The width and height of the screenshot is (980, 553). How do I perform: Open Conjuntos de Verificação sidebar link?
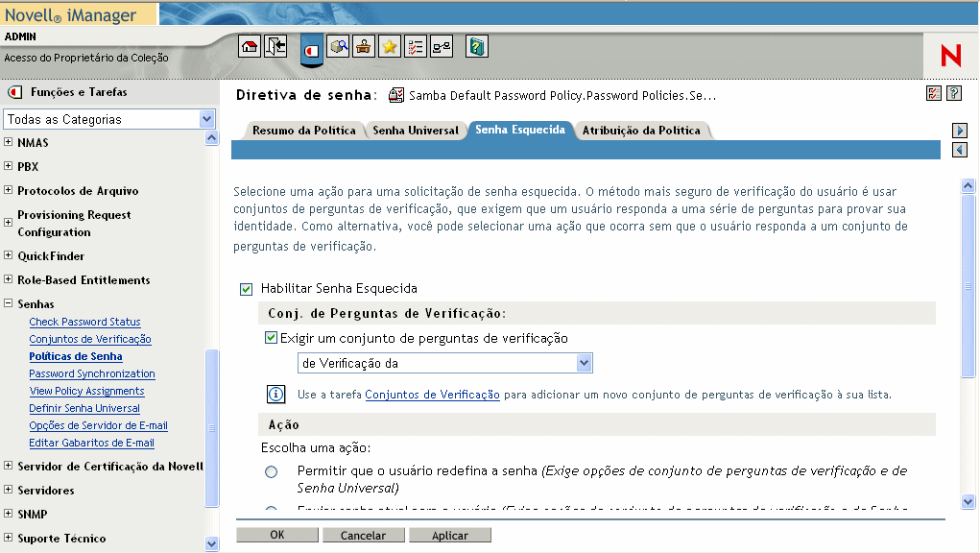90,339
